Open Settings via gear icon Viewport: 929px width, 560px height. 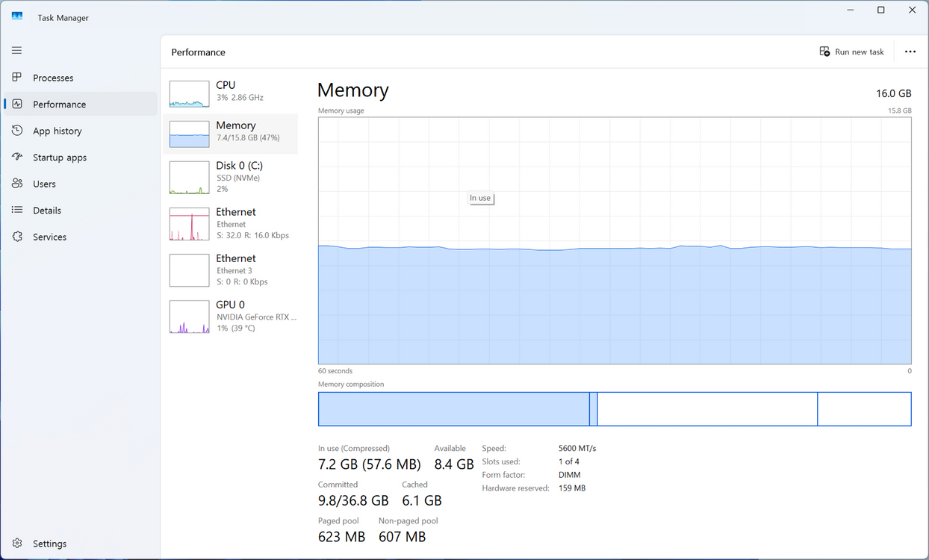(17, 544)
